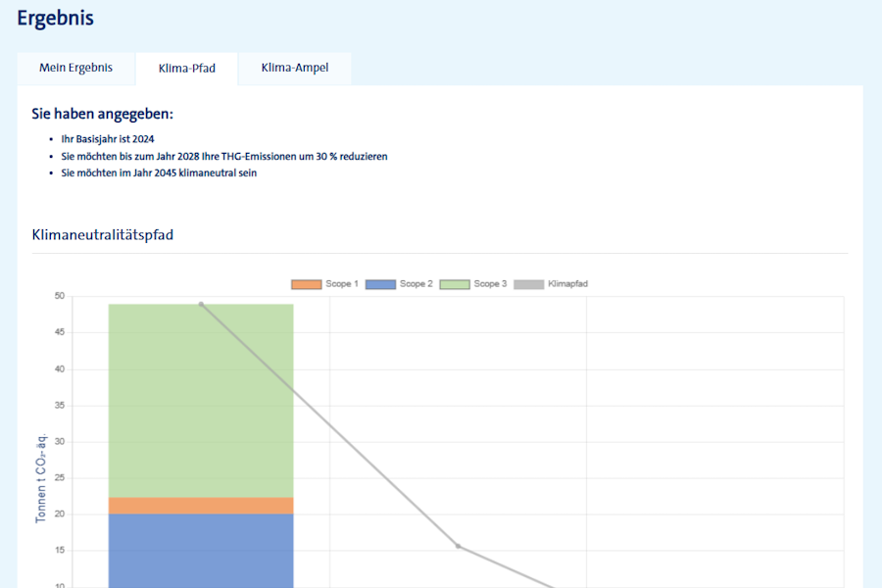Click the Klimapfad legend label
Viewport: 882px width, 588px height.
click(568, 283)
